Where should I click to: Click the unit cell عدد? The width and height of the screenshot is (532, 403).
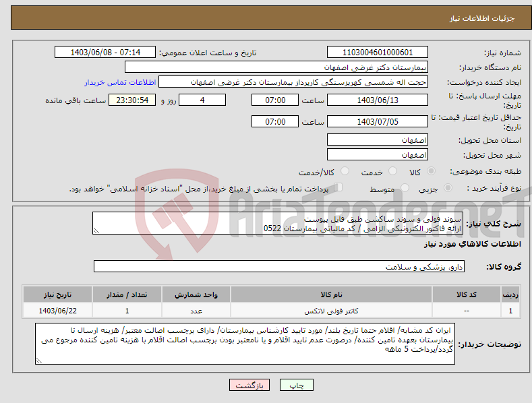point(196,311)
